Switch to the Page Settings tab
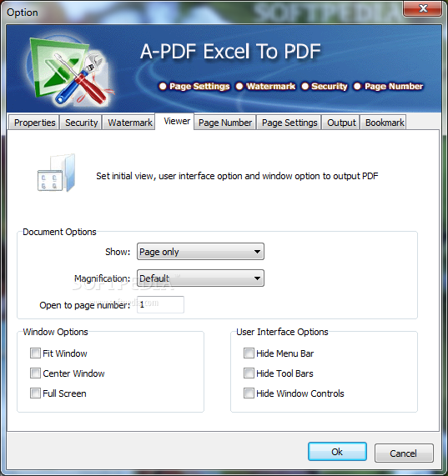448x476 pixels. 289,123
